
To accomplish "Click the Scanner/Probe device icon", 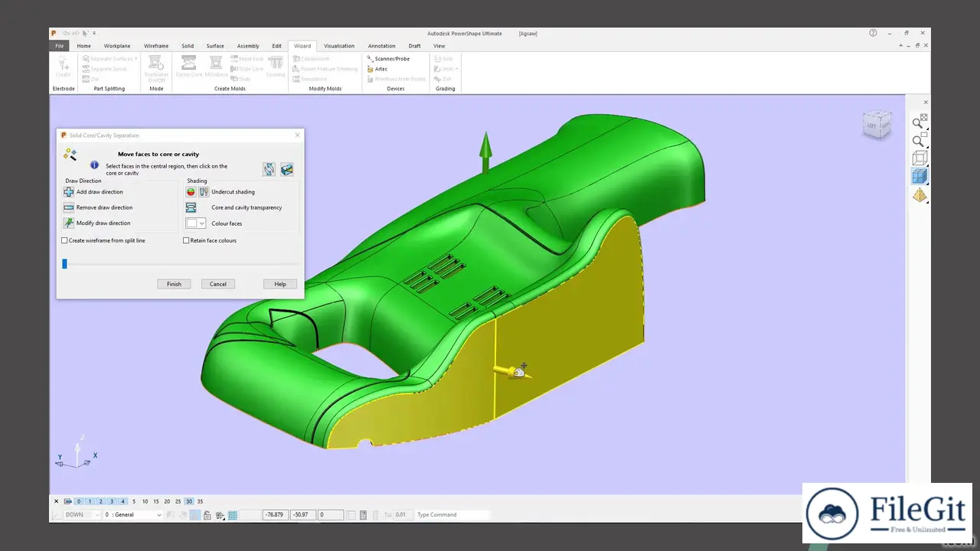I will click(x=370, y=59).
